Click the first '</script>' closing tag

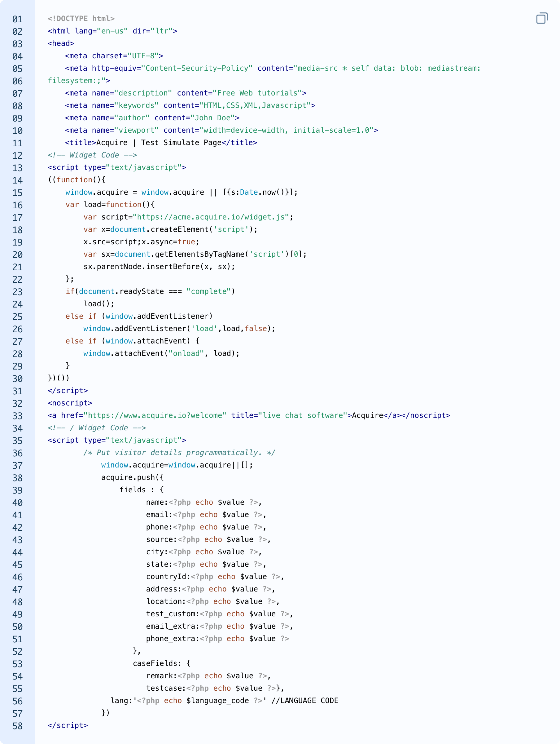pyautogui.click(x=68, y=391)
